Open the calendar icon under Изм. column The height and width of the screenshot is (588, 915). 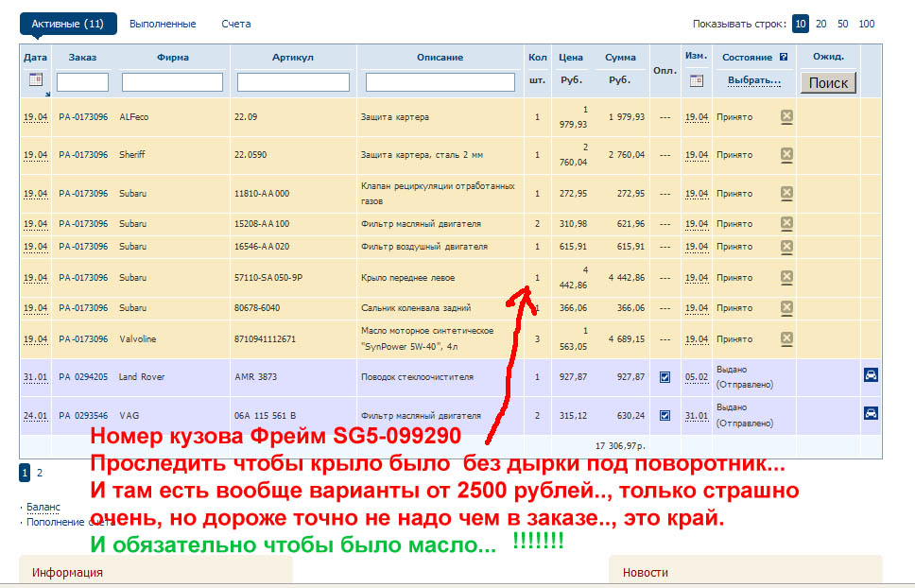point(697,81)
